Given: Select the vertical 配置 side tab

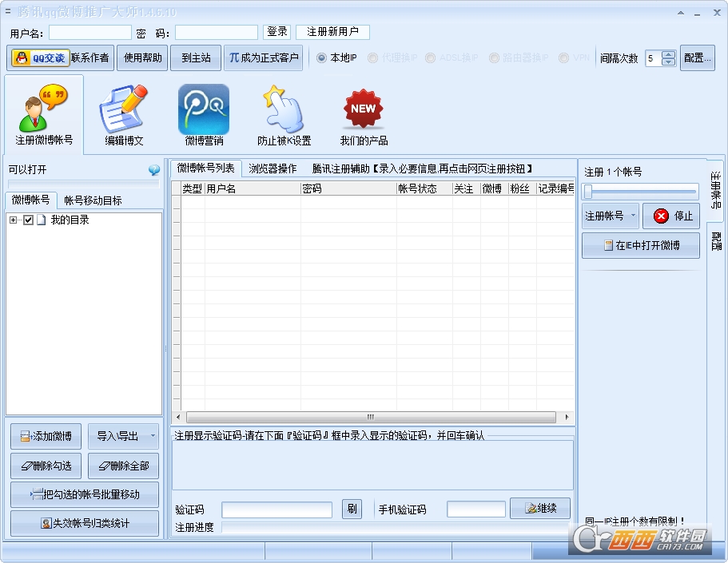Looking at the screenshot, I should pos(716,241).
